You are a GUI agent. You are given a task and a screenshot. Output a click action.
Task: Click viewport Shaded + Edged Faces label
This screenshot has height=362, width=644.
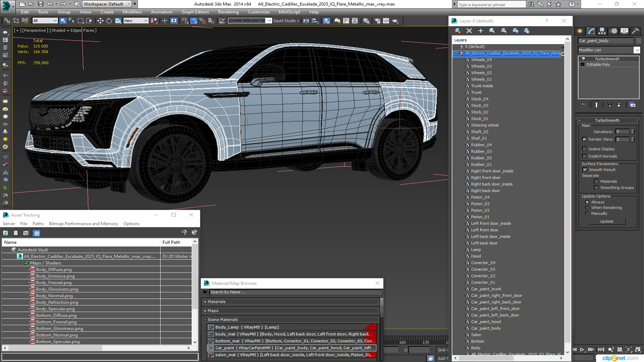tap(73, 30)
